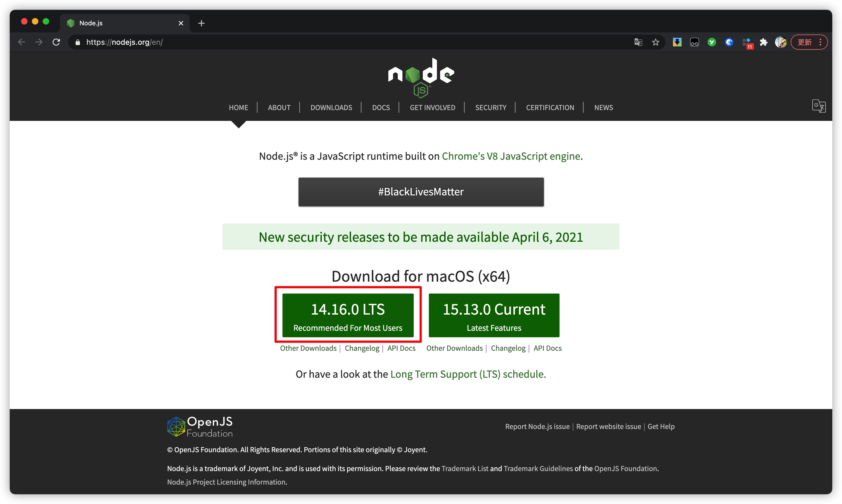This screenshot has width=842, height=504.
Task: Open the NEWS navigation item
Action: [603, 108]
